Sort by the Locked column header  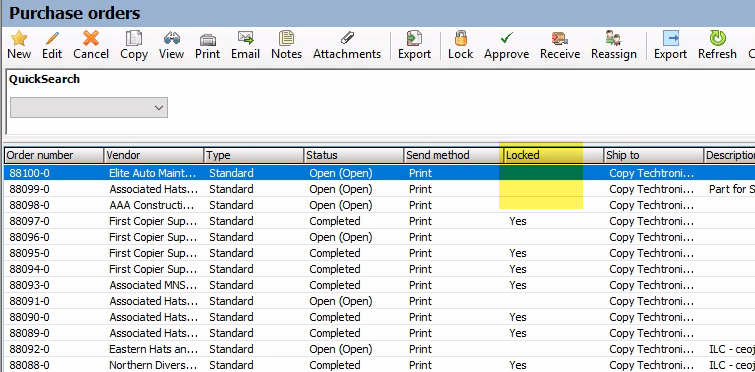pos(554,155)
